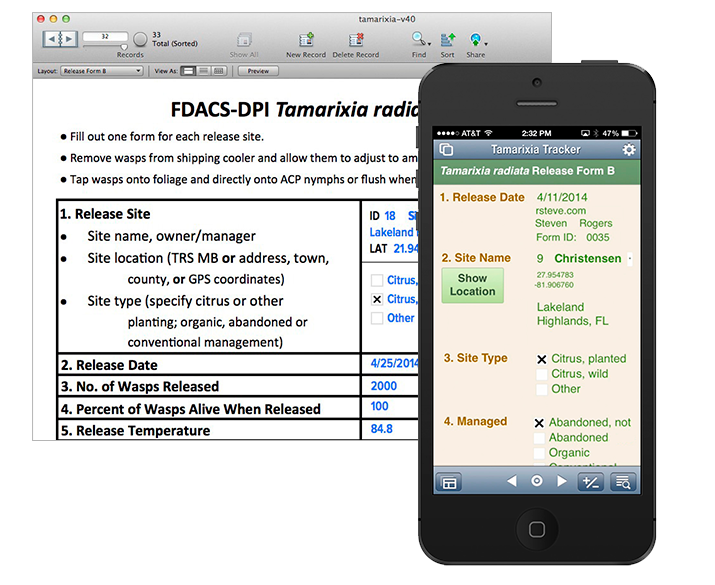Click the LAT value 21.94 in the desktop form
Image resolution: width=715 pixels, height=585 pixels.
tap(406, 249)
